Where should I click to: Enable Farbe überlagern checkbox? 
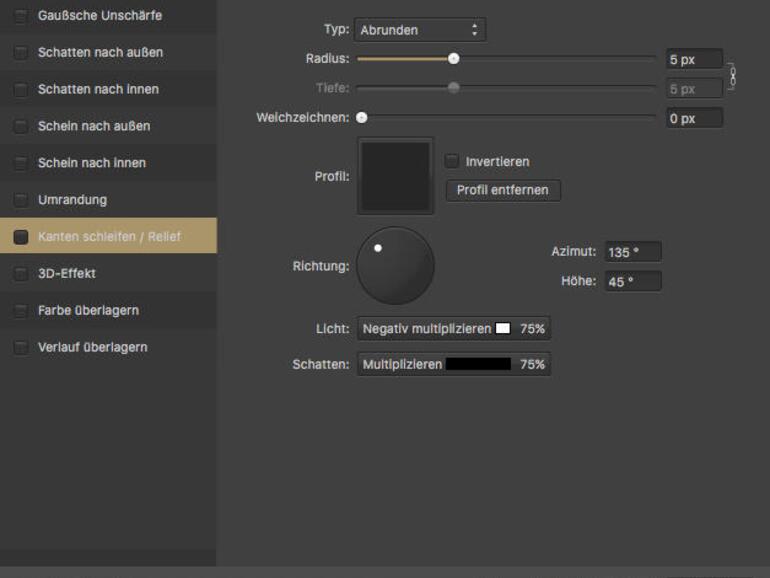point(21,310)
